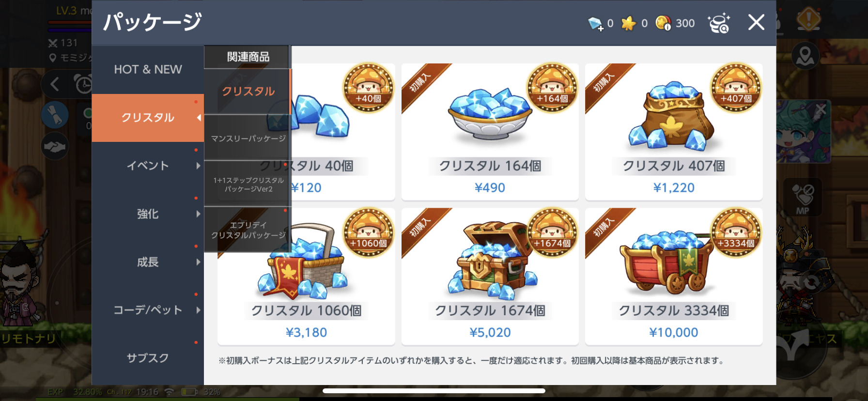Buy クリスタル 164個 for ¥490
Viewport: 868px width, 401px height.
(x=490, y=132)
